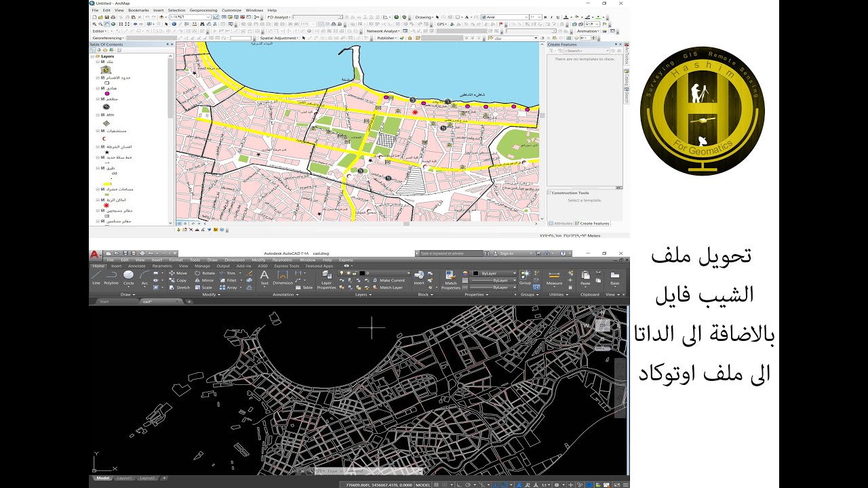
Task: Click the Mirror tool in AutoCAD
Action: pyautogui.click(x=203, y=280)
